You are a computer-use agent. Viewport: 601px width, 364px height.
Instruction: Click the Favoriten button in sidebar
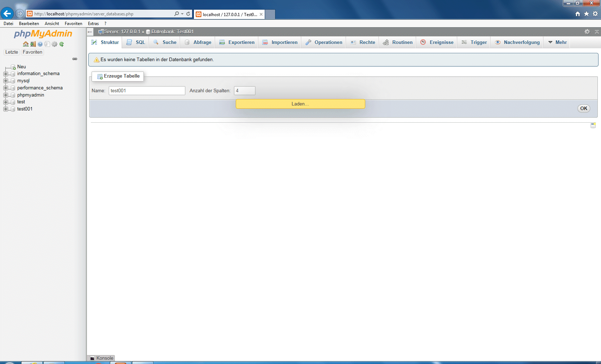(32, 52)
